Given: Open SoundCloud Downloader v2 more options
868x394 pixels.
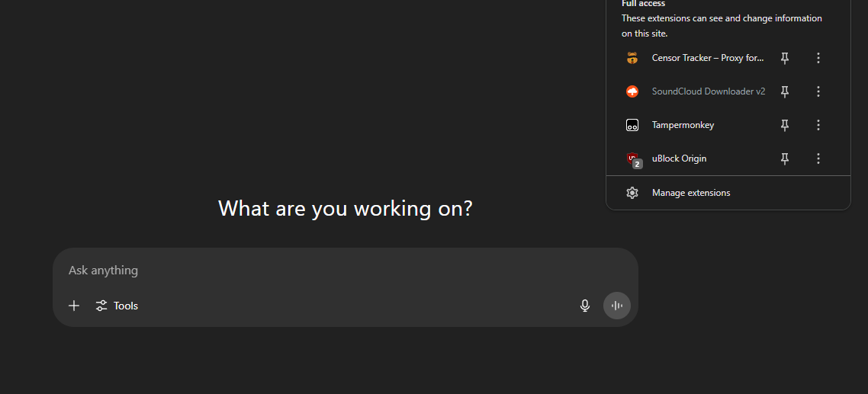Looking at the screenshot, I should (x=818, y=91).
